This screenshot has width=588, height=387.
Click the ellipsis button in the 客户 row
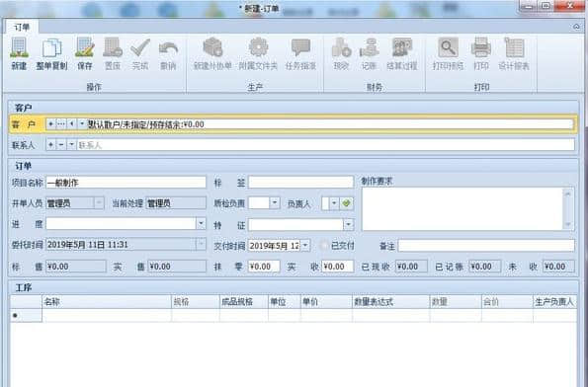[61, 124]
